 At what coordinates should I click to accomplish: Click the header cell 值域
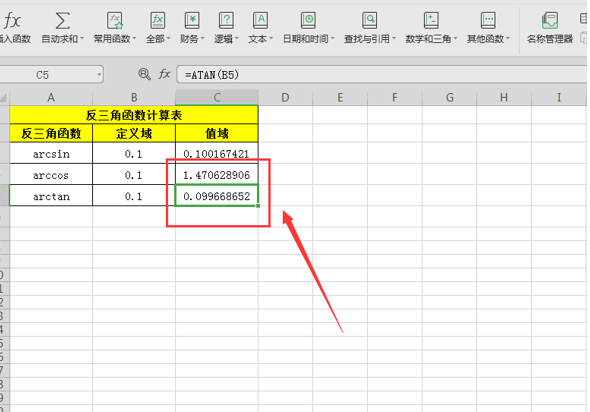pos(217,133)
